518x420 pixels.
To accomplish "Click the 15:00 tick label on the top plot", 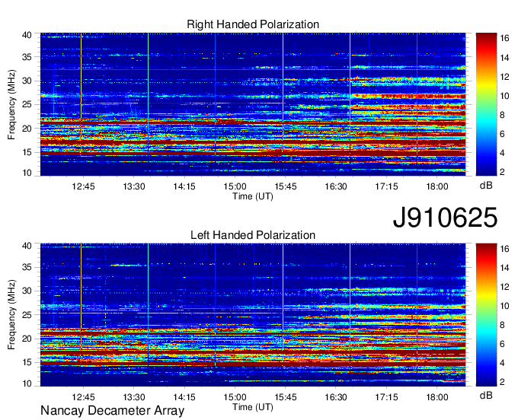I will (235, 186).
